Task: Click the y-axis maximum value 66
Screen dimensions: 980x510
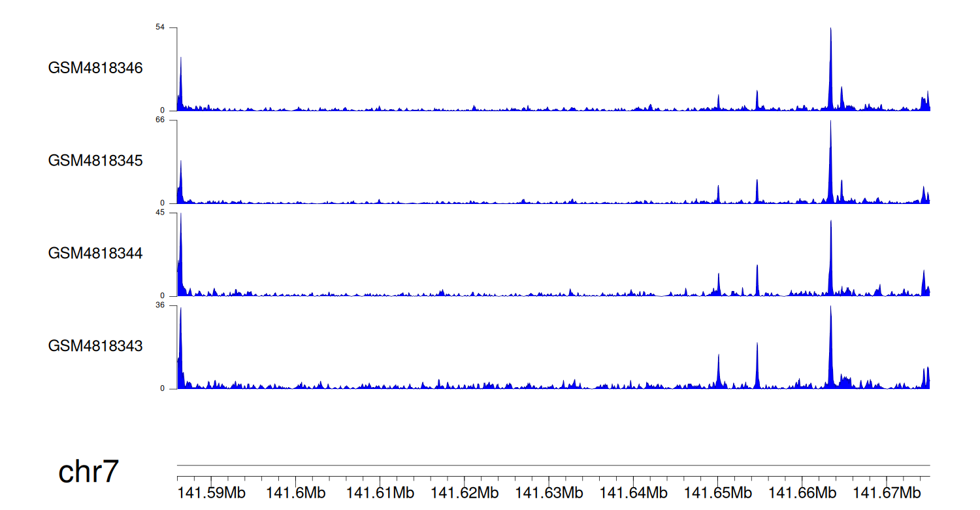Action: pyautogui.click(x=159, y=120)
